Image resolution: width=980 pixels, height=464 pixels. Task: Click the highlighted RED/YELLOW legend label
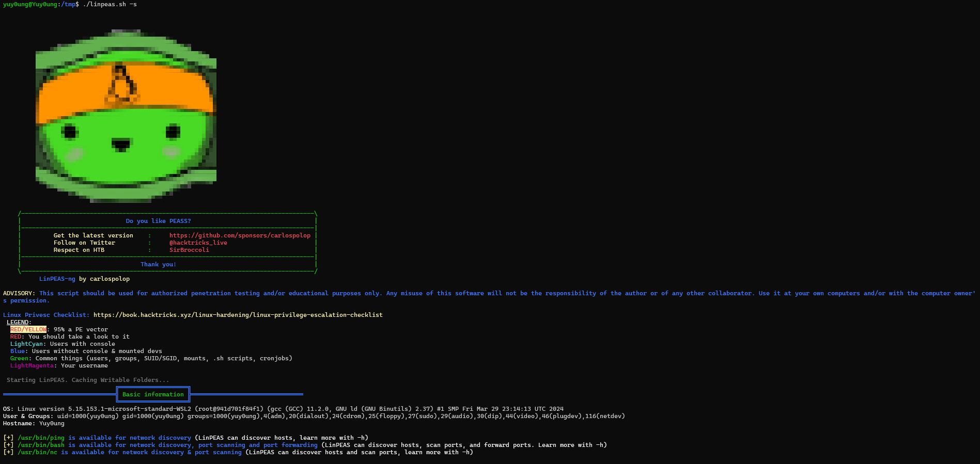point(28,329)
